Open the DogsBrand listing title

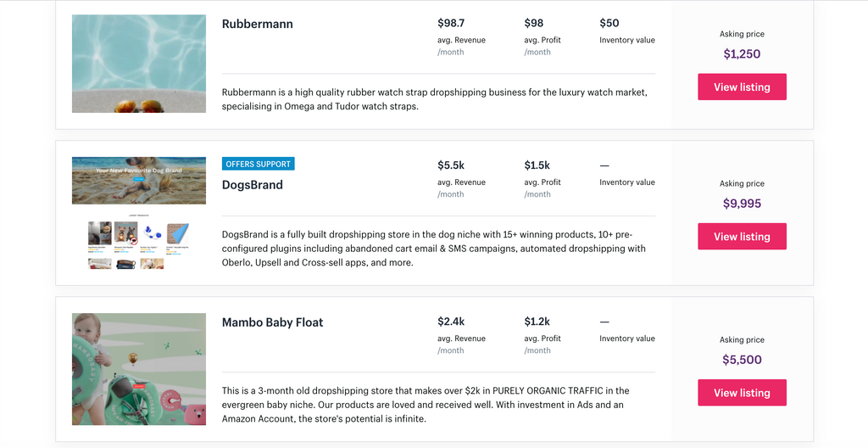click(x=253, y=185)
